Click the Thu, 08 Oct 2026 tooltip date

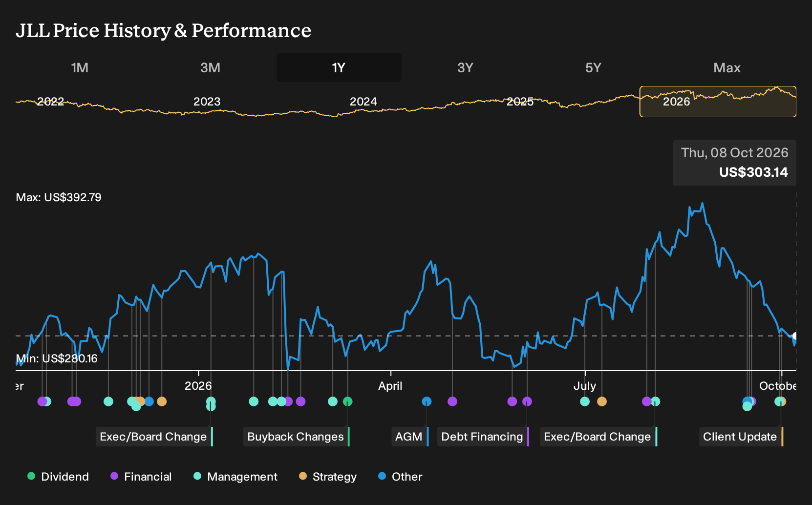click(x=735, y=153)
